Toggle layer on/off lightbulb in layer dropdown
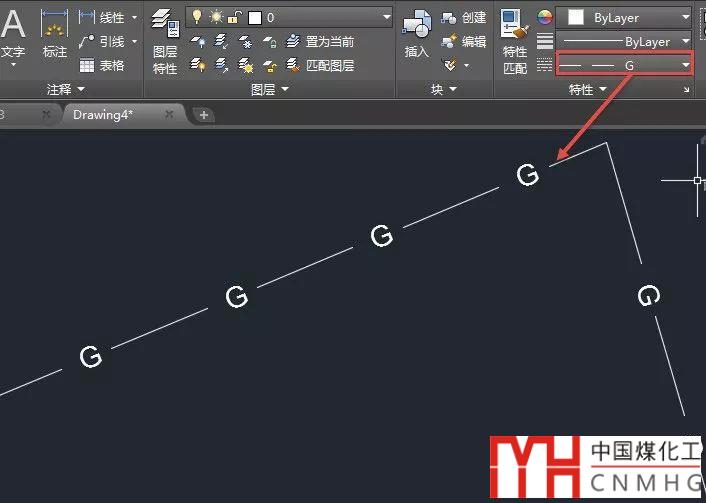Viewport: 706px width, 503px height. coord(198,17)
